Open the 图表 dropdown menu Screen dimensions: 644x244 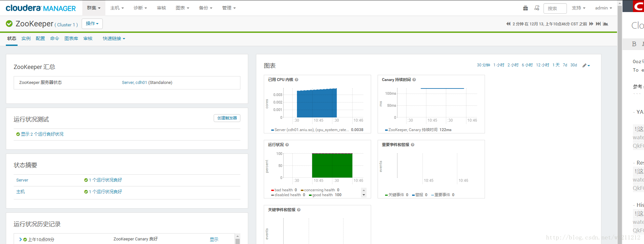(182, 8)
